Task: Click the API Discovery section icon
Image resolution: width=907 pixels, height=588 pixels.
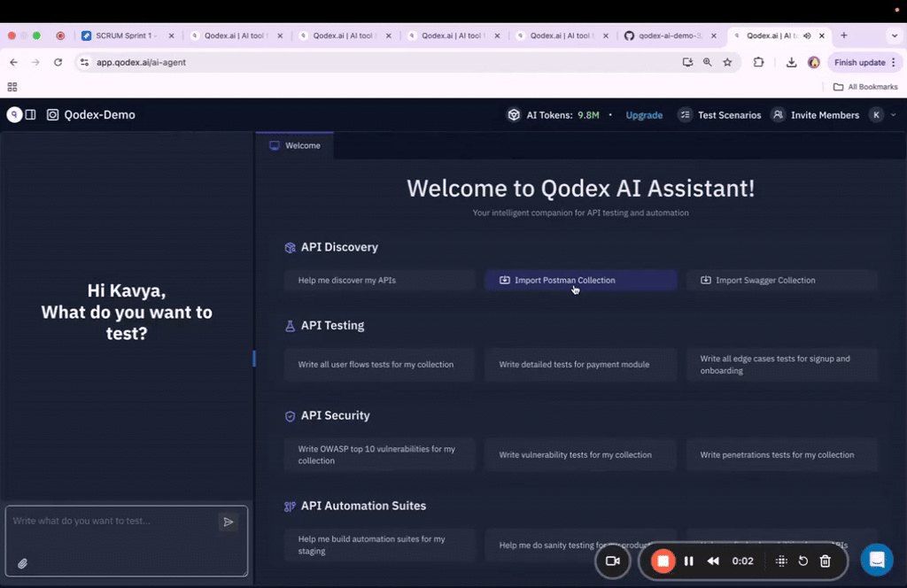Action: 290,247
